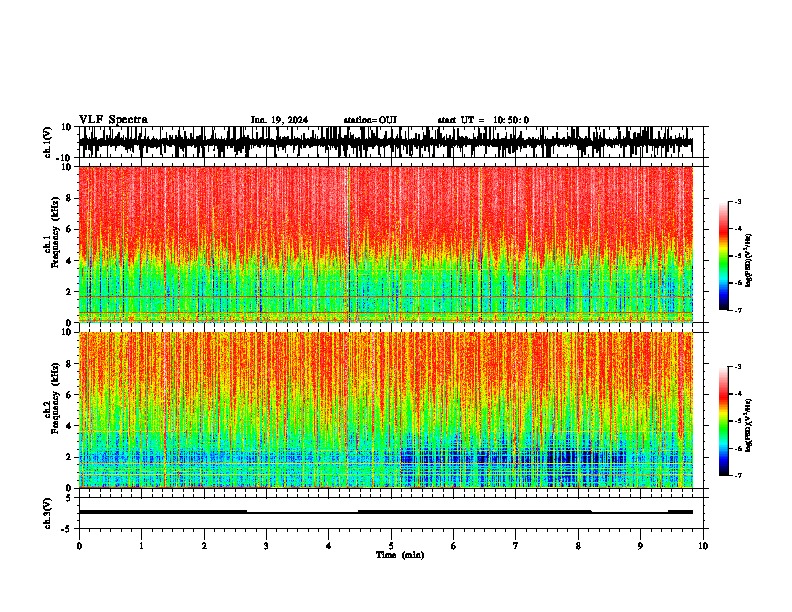This screenshot has height=612, width=792.
Task: Click the "ch.1(V)" waveform axis label
Action: tap(48, 142)
